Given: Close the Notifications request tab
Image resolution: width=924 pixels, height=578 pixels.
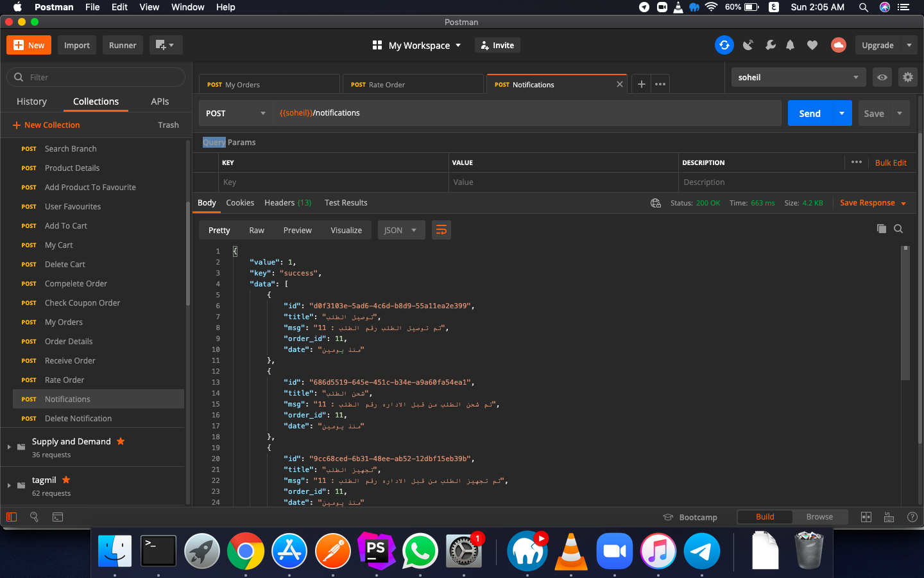Looking at the screenshot, I should (x=620, y=84).
